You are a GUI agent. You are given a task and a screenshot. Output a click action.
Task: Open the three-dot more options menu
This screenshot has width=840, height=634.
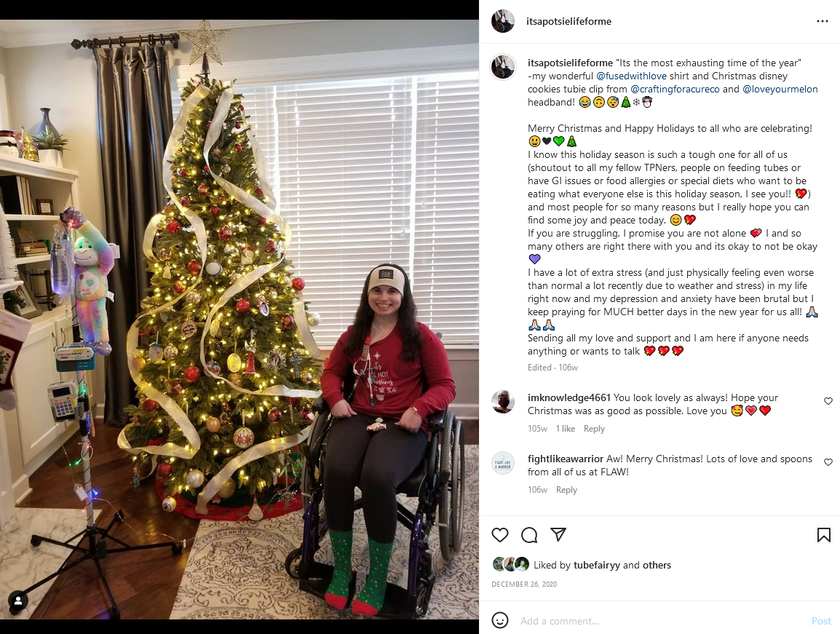(x=823, y=21)
